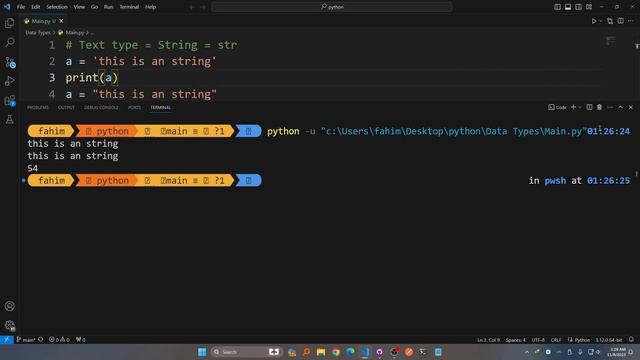Switch to the Output panel tab
The image size is (640, 360).
[66, 107]
